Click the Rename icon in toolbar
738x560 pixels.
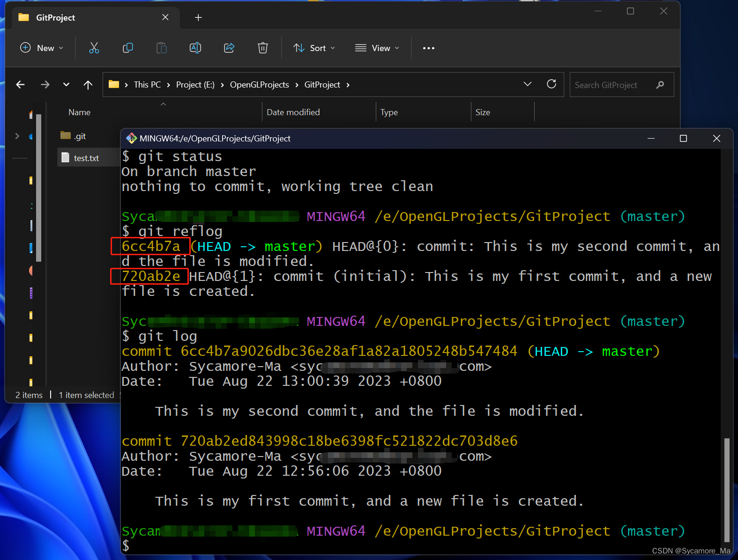[195, 48]
